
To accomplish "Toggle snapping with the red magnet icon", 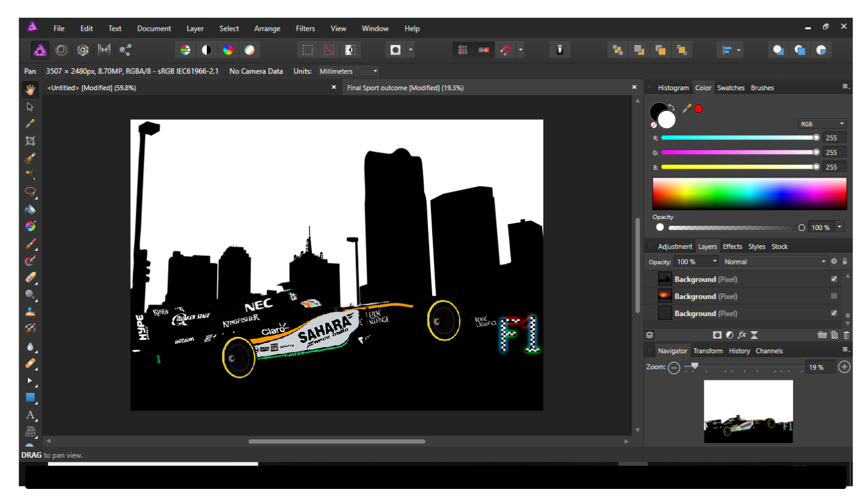I will pos(505,50).
